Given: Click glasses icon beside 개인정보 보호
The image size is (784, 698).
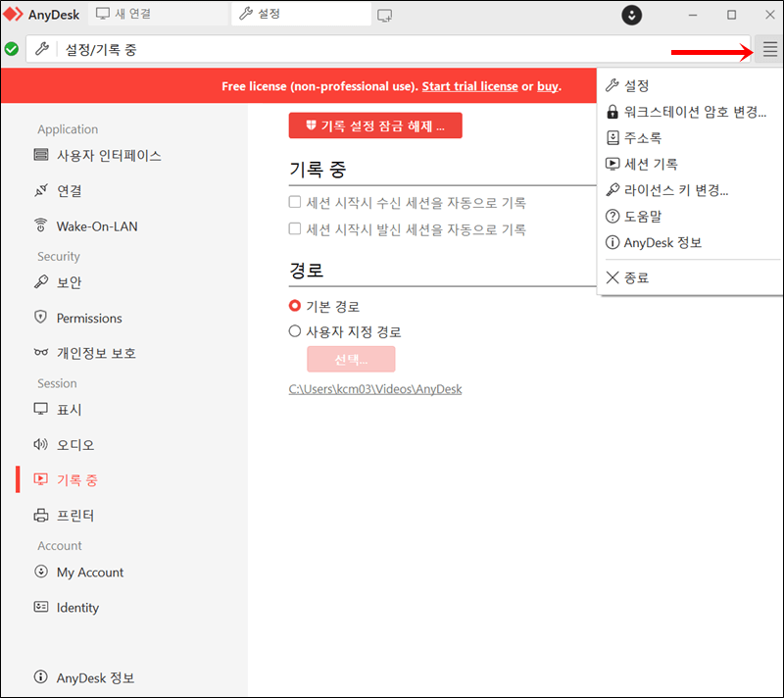Looking at the screenshot, I should (40, 353).
